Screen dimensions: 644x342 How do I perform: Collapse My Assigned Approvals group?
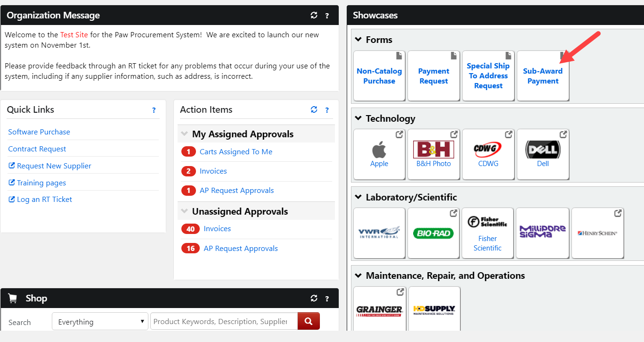coord(184,134)
